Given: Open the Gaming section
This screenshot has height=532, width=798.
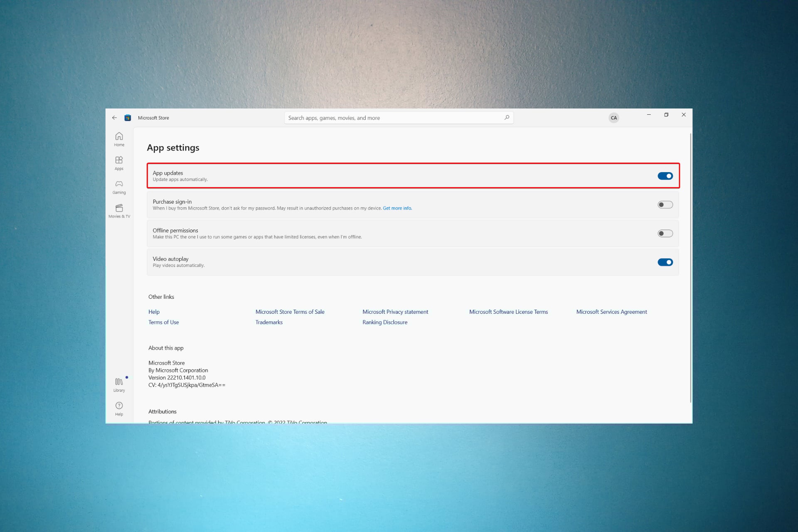Looking at the screenshot, I should click(119, 186).
